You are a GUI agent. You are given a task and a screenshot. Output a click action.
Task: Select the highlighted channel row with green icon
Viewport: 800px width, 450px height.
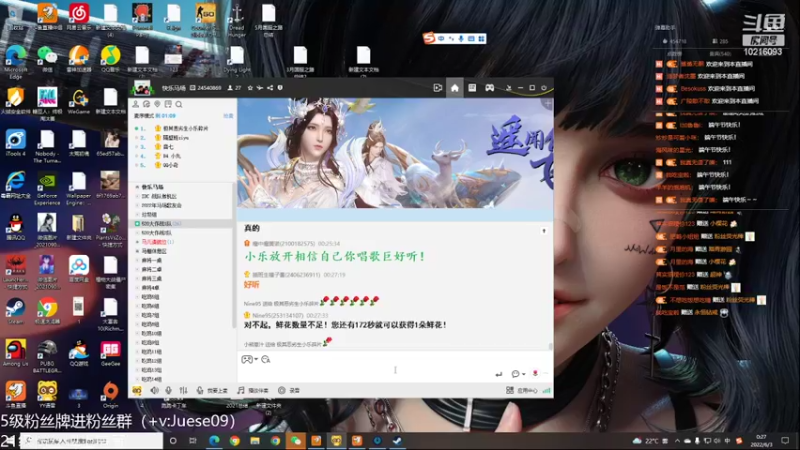tap(181, 223)
